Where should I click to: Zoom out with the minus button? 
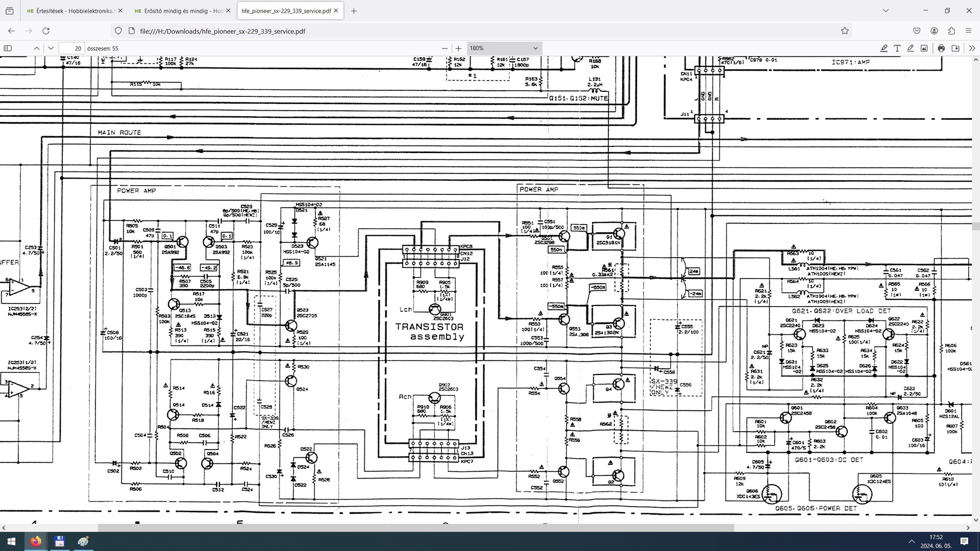(445, 48)
